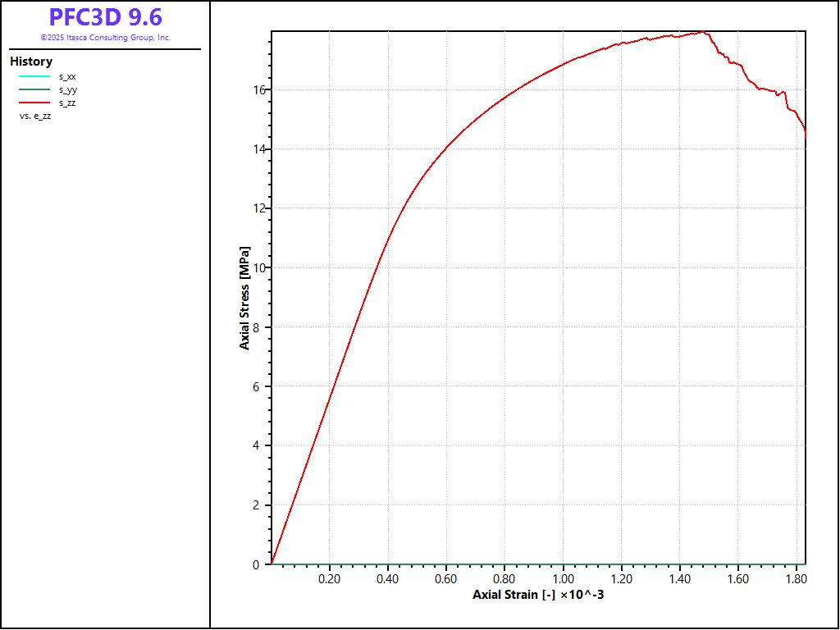840x630 pixels.
Task: Click the 0.20 tick on the strain axis
Action: (x=330, y=578)
